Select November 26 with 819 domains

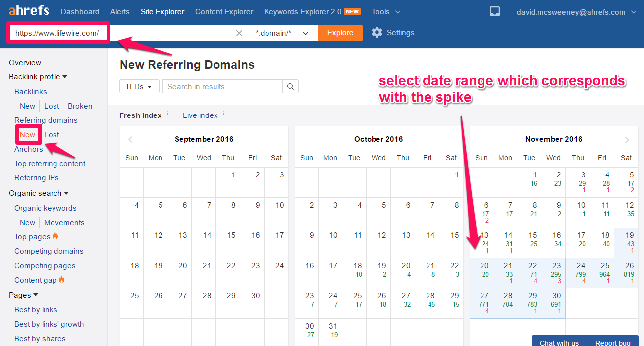(x=626, y=273)
